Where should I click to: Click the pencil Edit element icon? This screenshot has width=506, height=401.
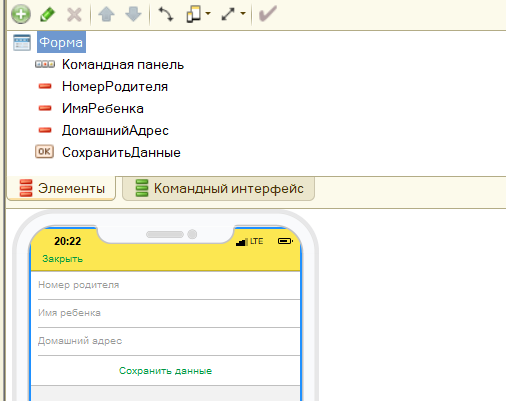(x=47, y=15)
